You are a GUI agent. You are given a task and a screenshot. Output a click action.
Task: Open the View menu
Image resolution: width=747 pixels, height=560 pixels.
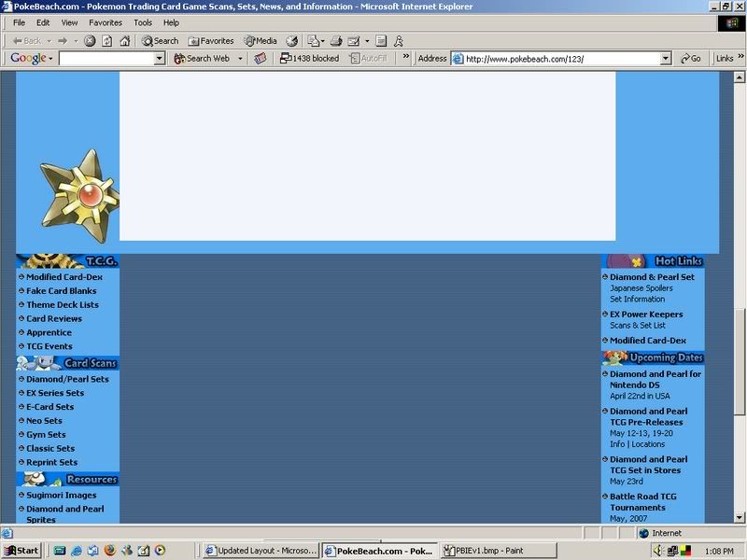click(69, 22)
